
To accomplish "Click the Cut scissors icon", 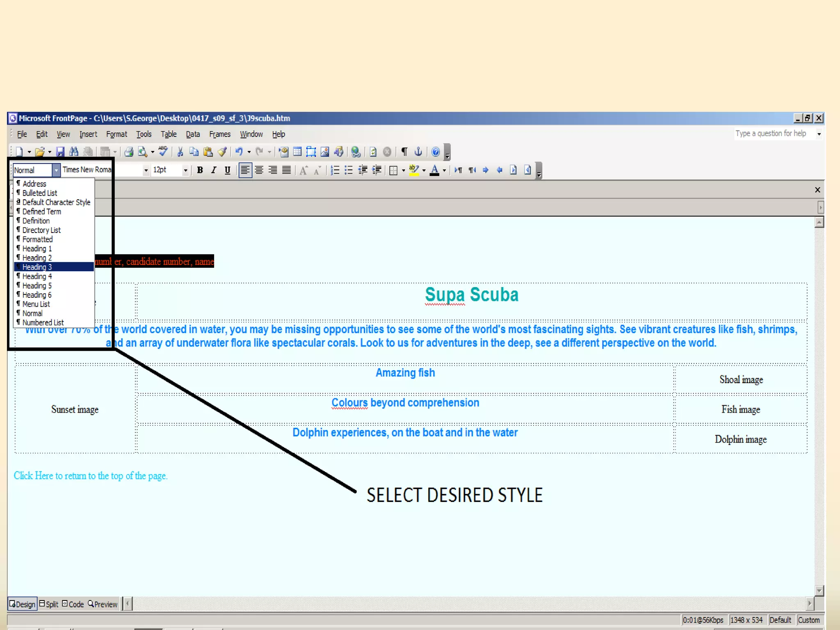I will pos(180,152).
